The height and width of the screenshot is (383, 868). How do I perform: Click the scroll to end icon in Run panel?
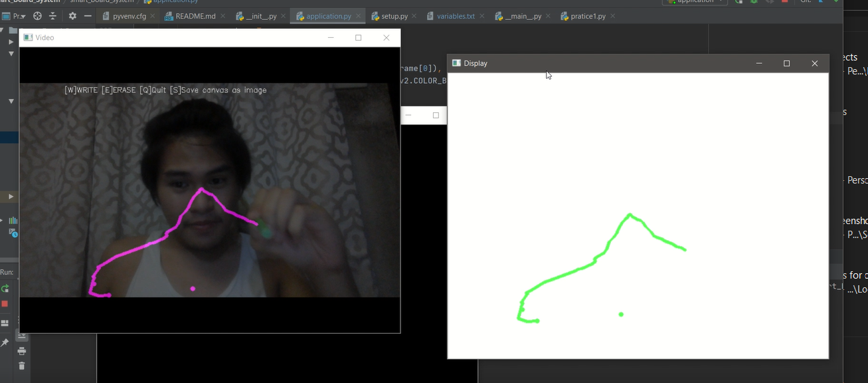tap(22, 336)
